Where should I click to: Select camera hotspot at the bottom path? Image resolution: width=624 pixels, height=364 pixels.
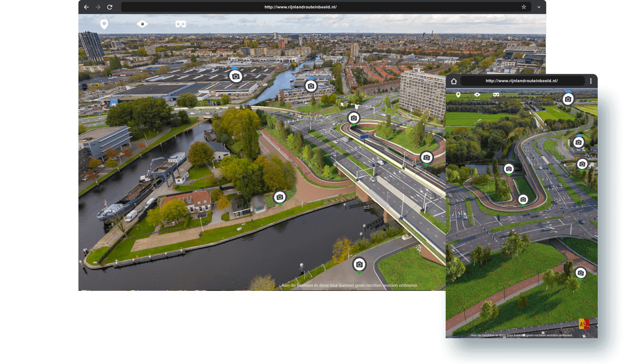pyautogui.click(x=359, y=265)
